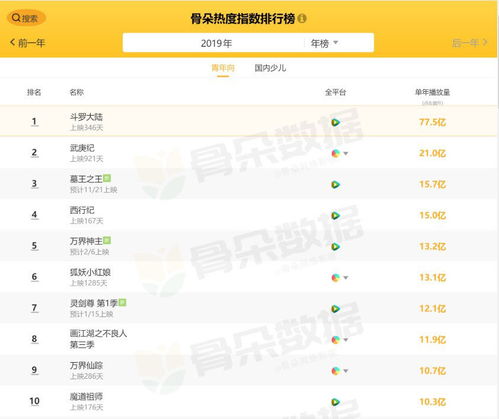Switch to the 国内少儿 tab
Viewport: 499px width, 419px height.
pos(270,68)
